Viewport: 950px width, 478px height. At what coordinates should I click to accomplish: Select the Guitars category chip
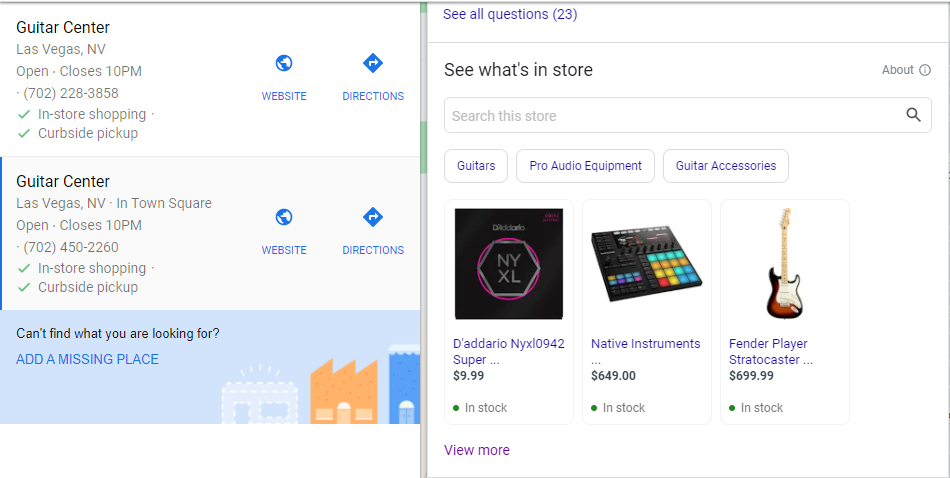pos(476,166)
